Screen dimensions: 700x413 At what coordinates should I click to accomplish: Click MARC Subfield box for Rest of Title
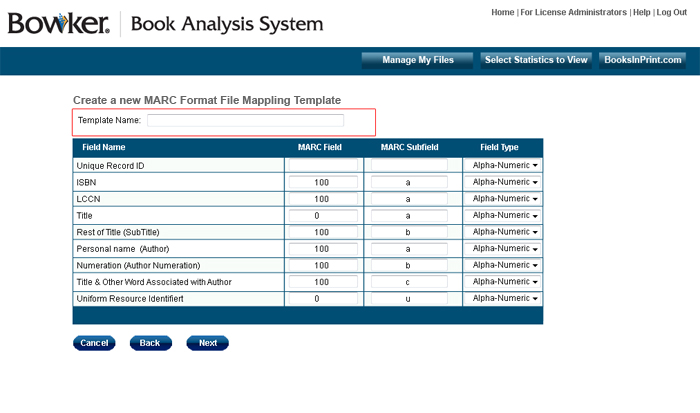409,232
